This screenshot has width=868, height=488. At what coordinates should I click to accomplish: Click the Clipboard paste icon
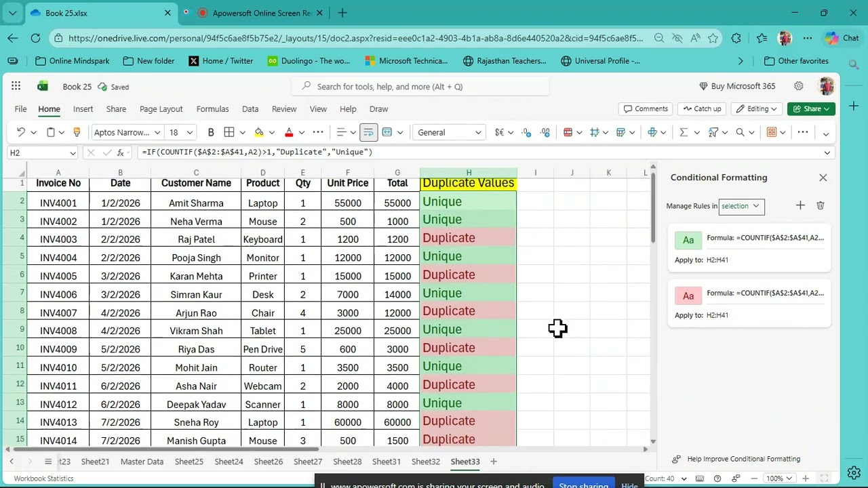50,132
